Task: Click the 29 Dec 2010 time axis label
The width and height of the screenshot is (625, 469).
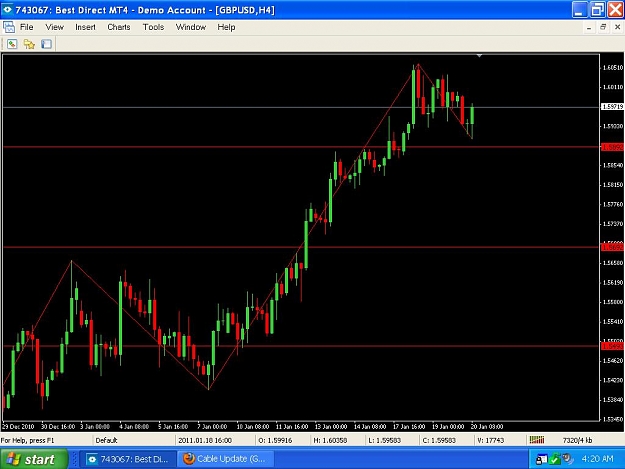Action: 18,426
